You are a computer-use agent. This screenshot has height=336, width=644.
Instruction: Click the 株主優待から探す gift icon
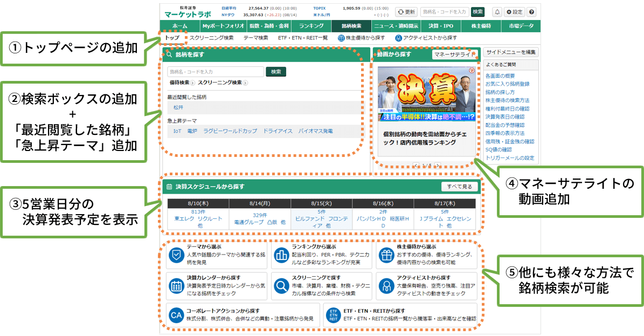(341, 38)
